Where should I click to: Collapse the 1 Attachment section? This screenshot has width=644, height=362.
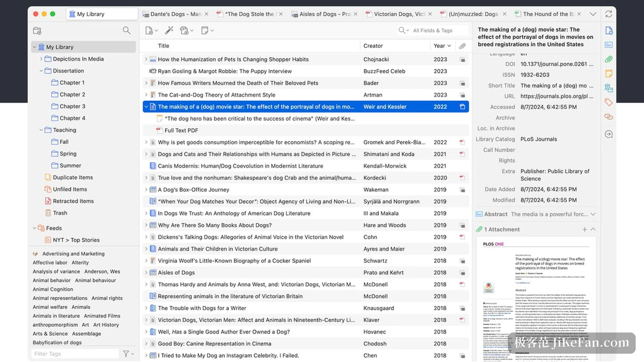point(593,230)
